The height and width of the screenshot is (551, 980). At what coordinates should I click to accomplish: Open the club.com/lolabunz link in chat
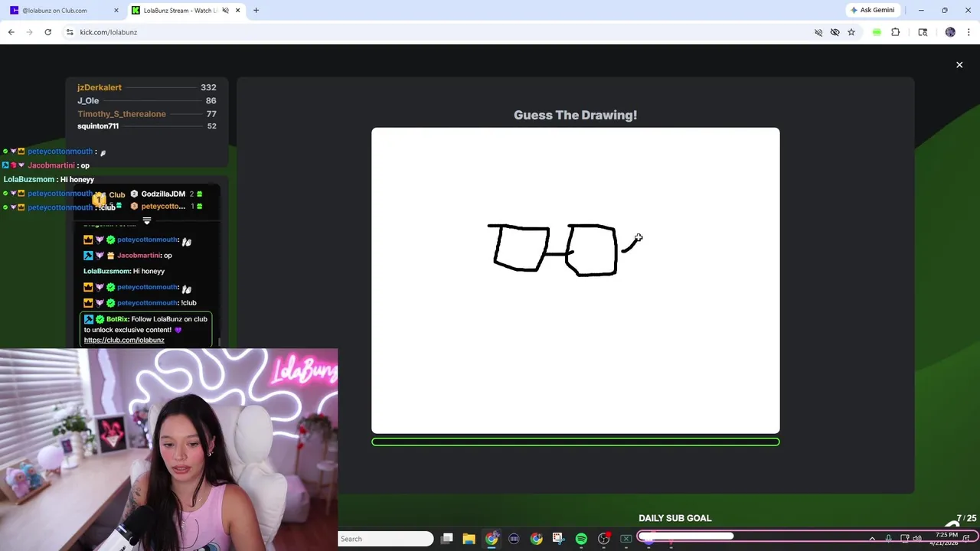(x=124, y=340)
